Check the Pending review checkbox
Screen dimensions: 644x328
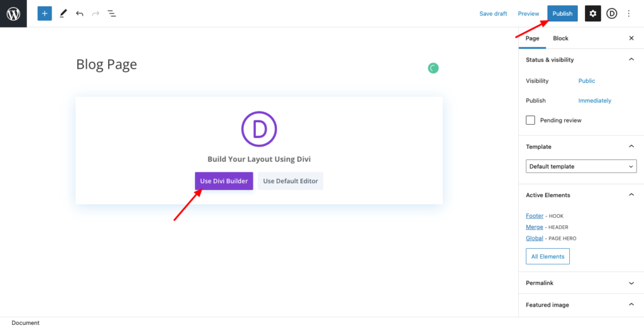pyautogui.click(x=530, y=120)
